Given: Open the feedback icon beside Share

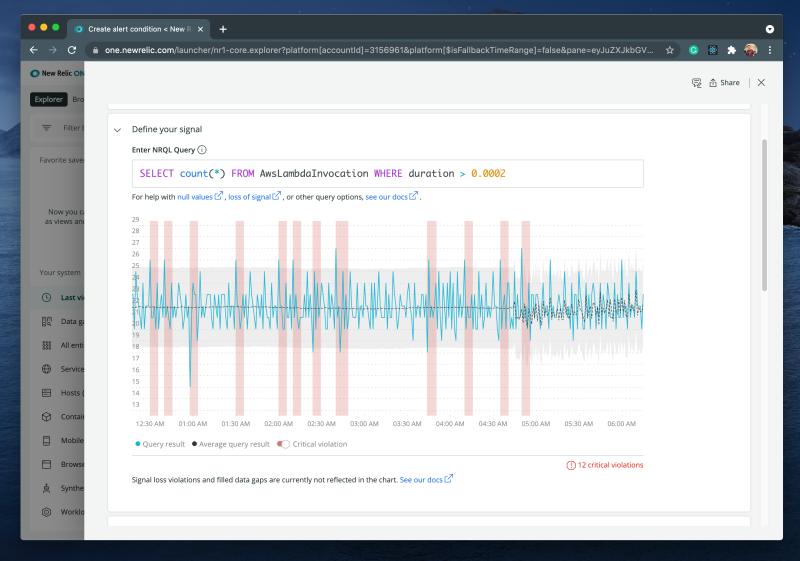Looking at the screenshot, I should pyautogui.click(x=697, y=83).
